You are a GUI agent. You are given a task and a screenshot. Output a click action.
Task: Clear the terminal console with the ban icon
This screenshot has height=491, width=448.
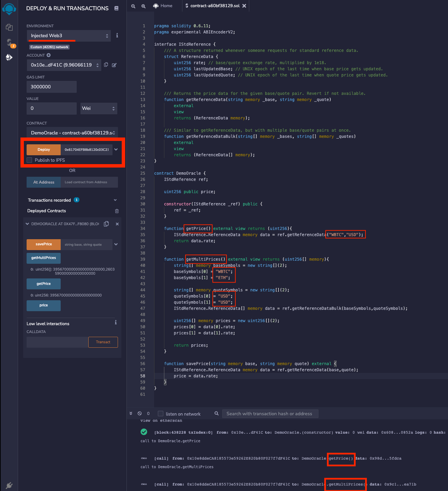(x=139, y=413)
